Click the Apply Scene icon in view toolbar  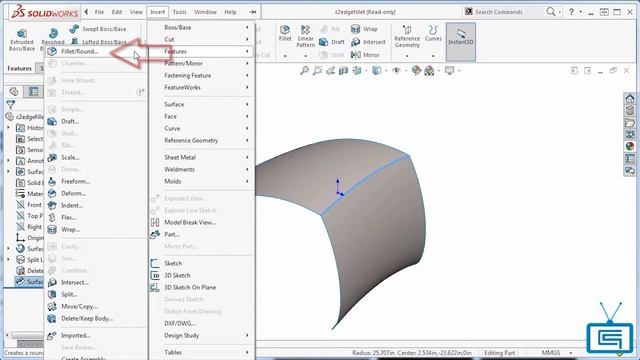coord(429,71)
